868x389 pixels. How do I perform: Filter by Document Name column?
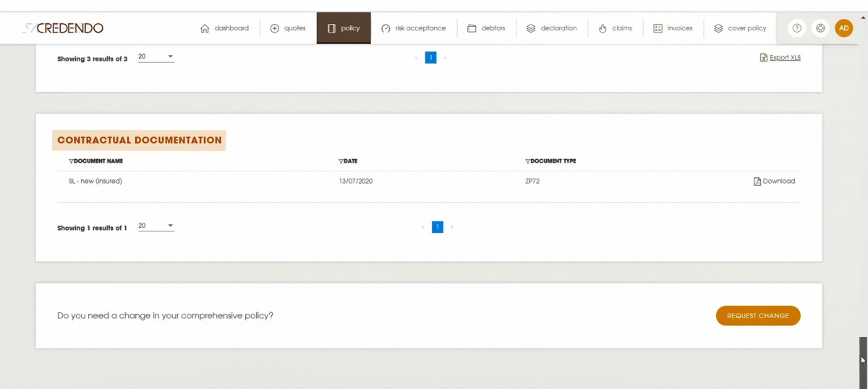[95, 161]
